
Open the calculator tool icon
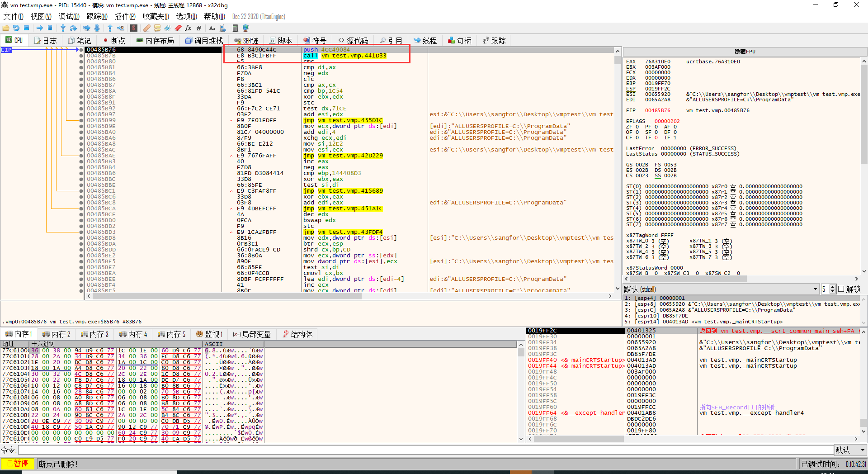pyautogui.click(x=235, y=28)
